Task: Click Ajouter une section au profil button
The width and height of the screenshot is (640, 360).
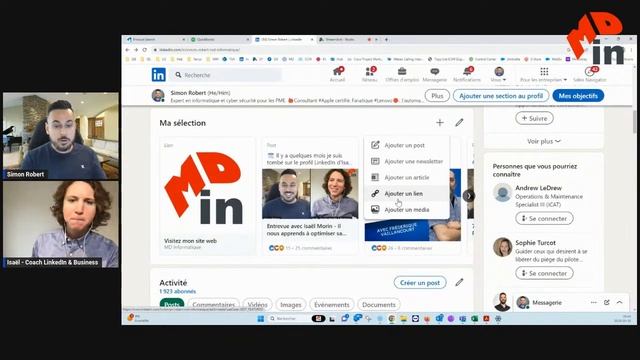Action: pyautogui.click(x=501, y=96)
